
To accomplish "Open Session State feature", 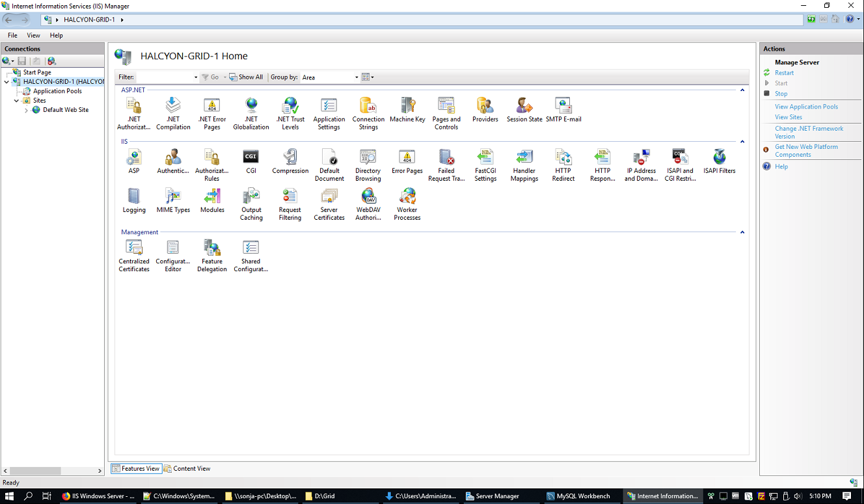I will pyautogui.click(x=524, y=110).
